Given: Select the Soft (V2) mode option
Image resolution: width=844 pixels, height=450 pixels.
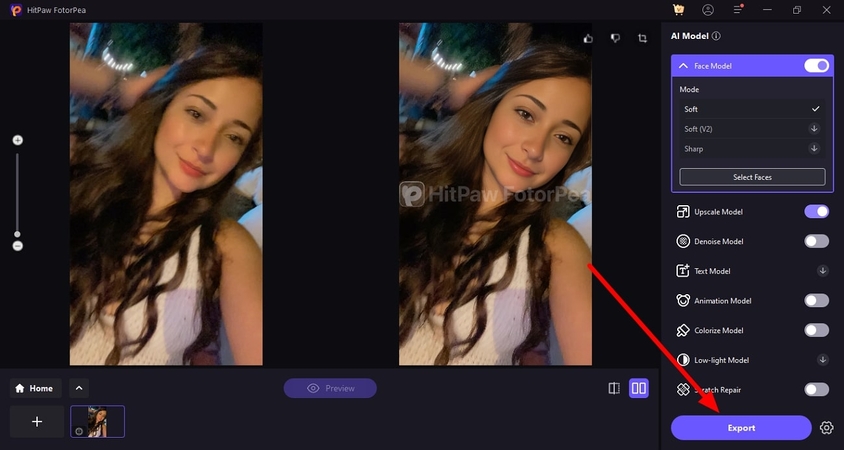Looking at the screenshot, I should pos(752,129).
